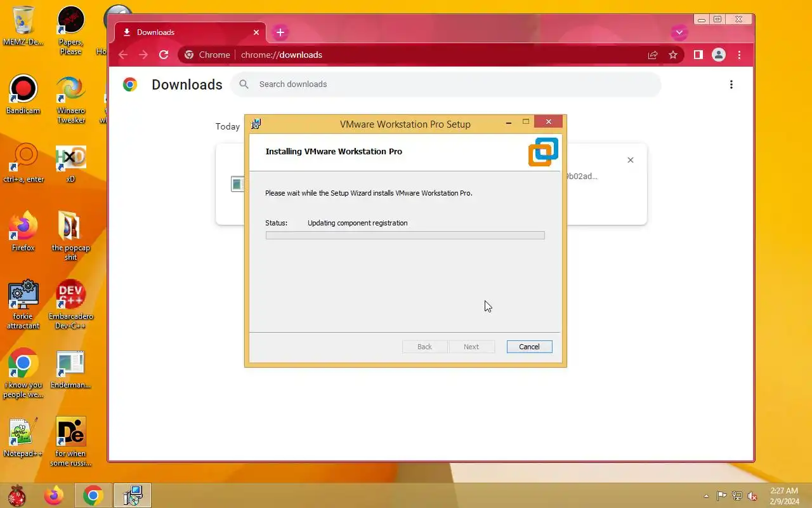Open the Recycle Bin labeled MEMZ-De...
This screenshot has height=508, width=812.
(x=23, y=25)
